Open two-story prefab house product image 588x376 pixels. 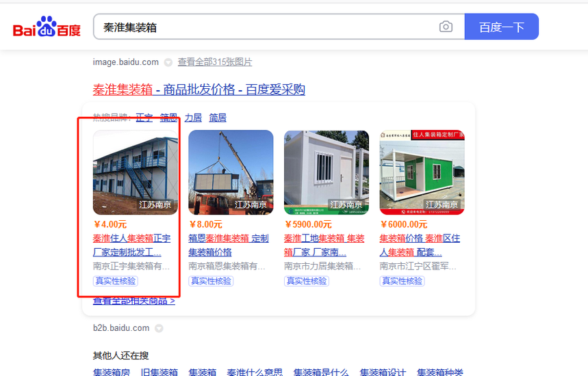[136, 172]
